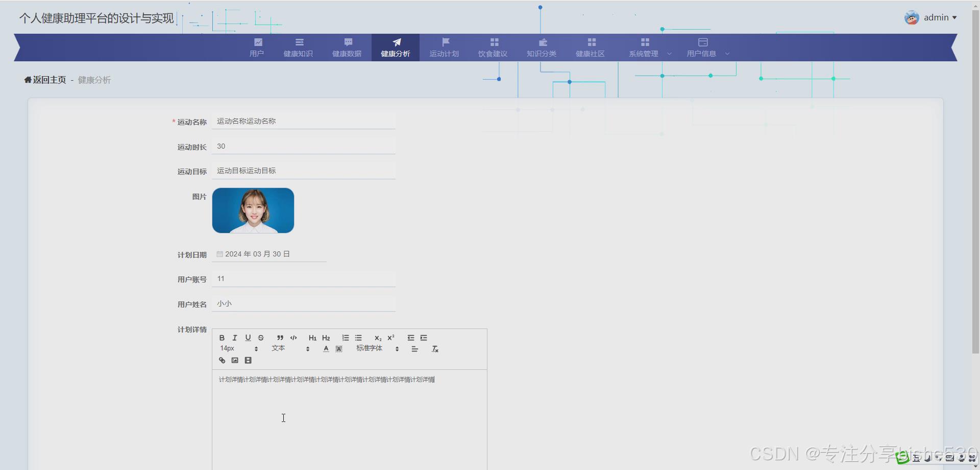Create an ordered numbered list

346,338
